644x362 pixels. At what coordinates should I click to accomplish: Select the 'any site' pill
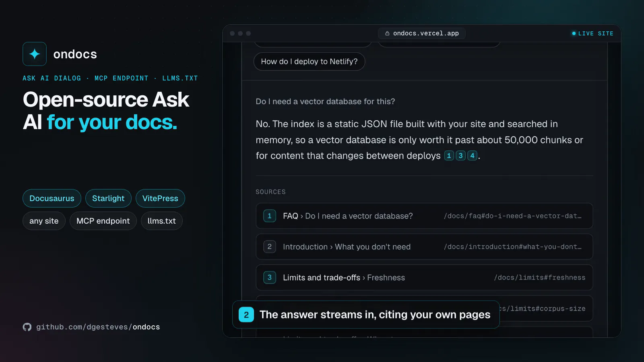coord(44,221)
